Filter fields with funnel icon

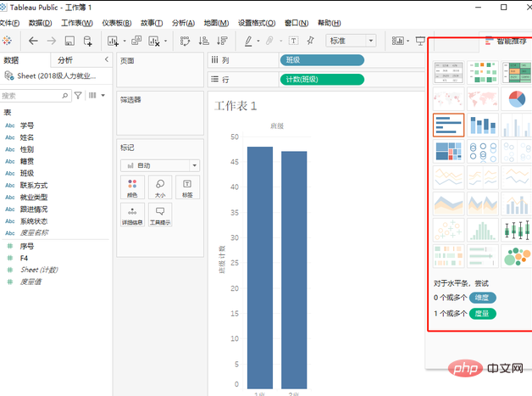click(78, 96)
